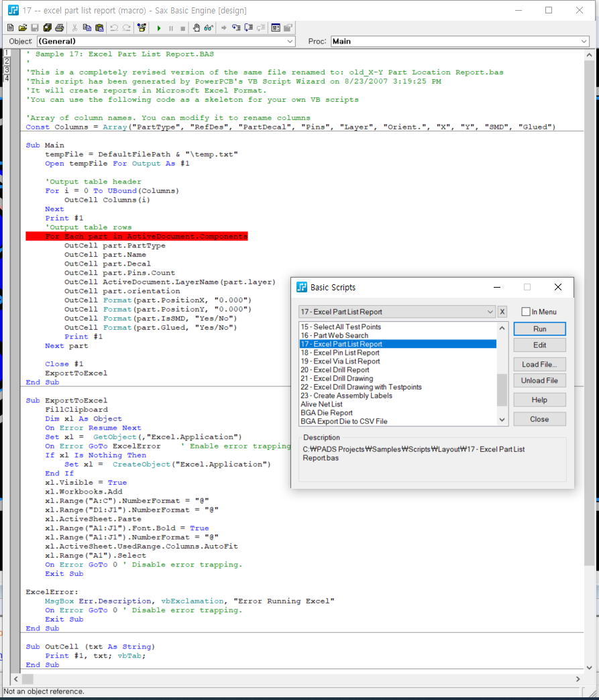This screenshot has height=700, width=599.
Task: Click the Browse Object toolbar icon
Action: tap(142, 28)
